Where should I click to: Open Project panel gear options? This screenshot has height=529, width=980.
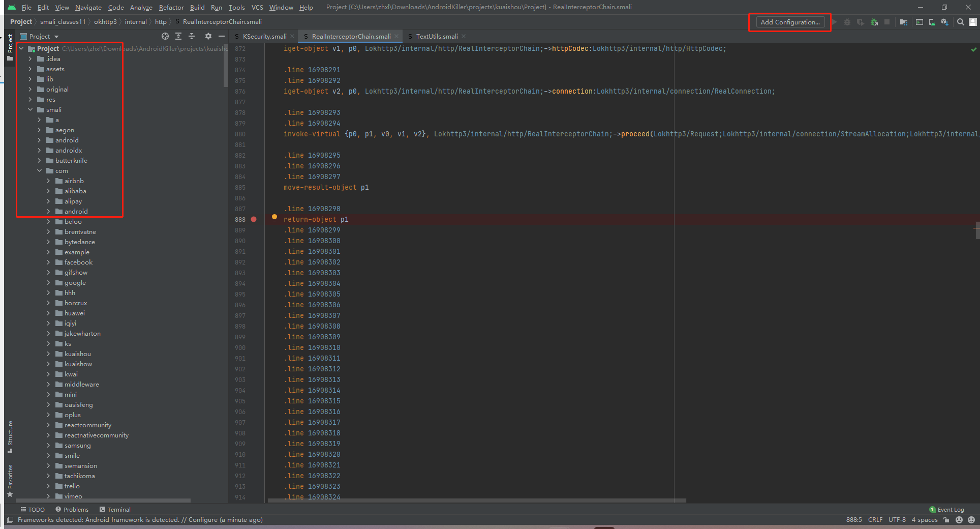pos(208,36)
